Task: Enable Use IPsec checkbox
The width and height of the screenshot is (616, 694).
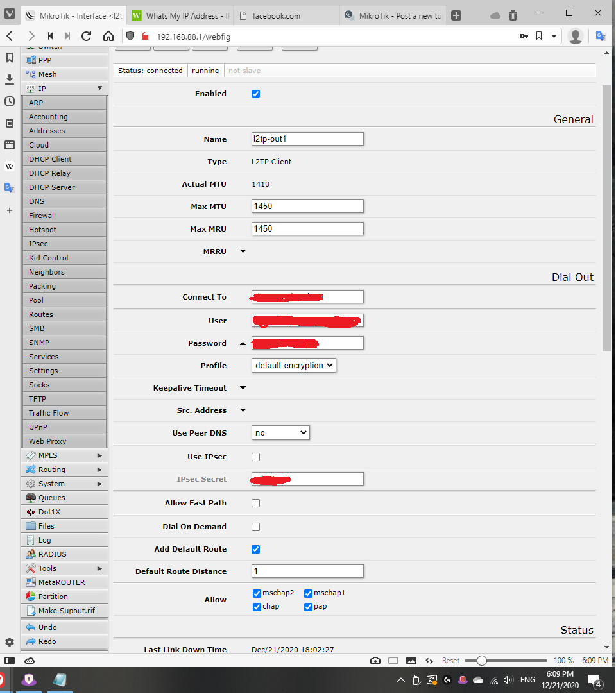Action: (255, 457)
